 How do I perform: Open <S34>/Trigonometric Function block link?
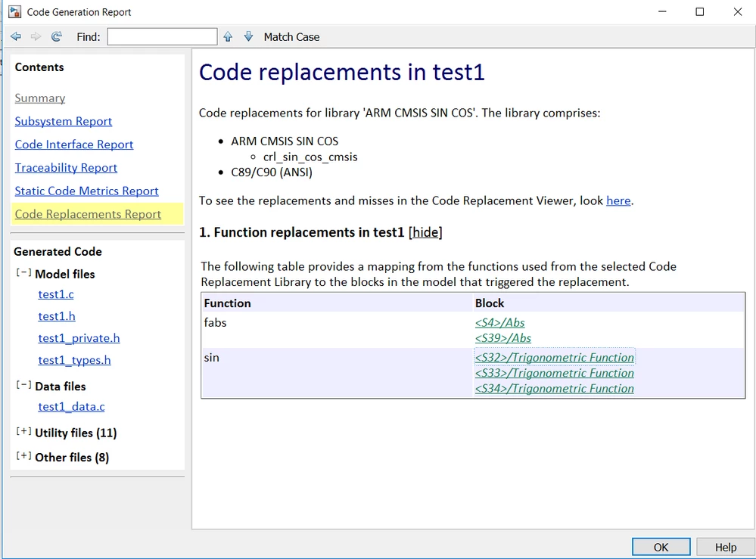coord(555,388)
